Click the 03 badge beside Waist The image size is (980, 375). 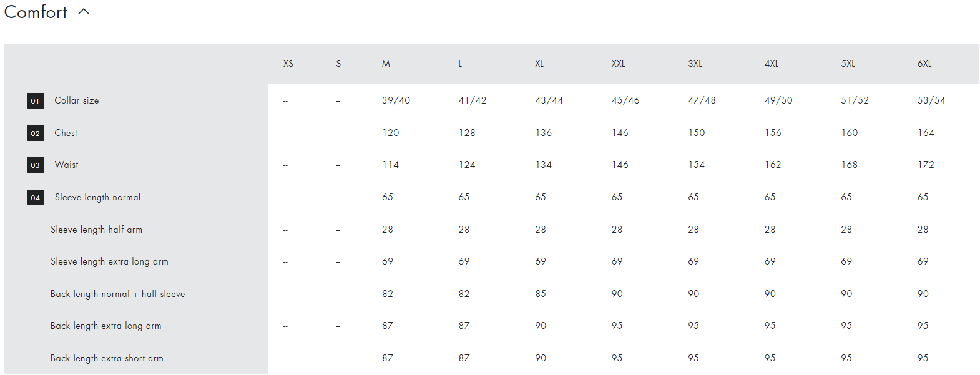tap(36, 165)
